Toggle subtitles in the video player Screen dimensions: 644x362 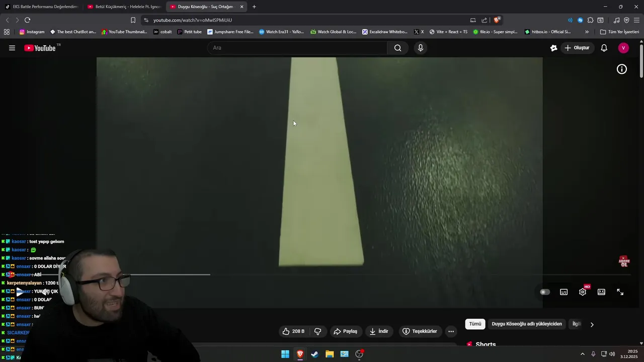(564, 292)
